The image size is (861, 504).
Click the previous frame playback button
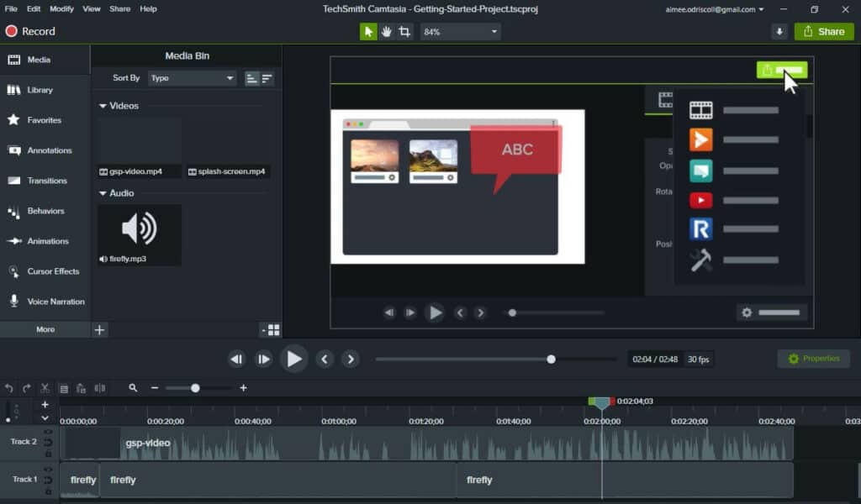[236, 360]
